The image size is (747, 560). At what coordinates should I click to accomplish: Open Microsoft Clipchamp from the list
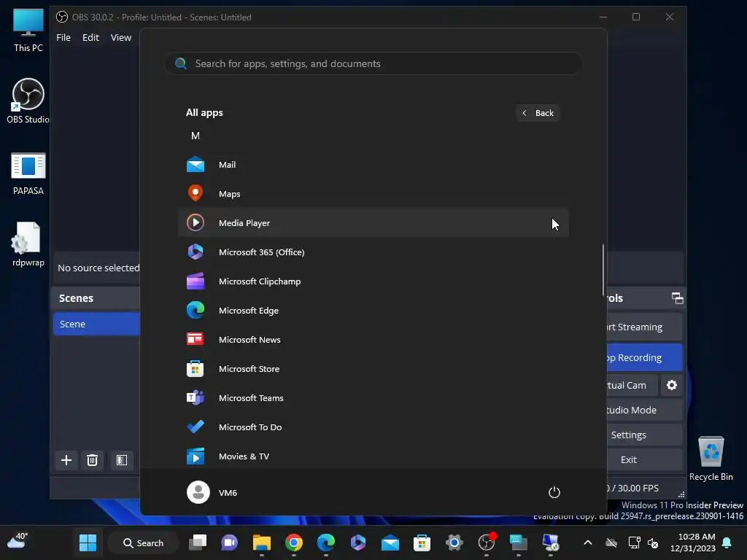pos(373,281)
